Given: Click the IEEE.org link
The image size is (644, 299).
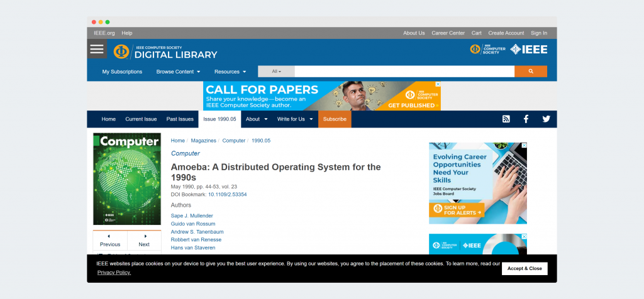Looking at the screenshot, I should point(104,33).
